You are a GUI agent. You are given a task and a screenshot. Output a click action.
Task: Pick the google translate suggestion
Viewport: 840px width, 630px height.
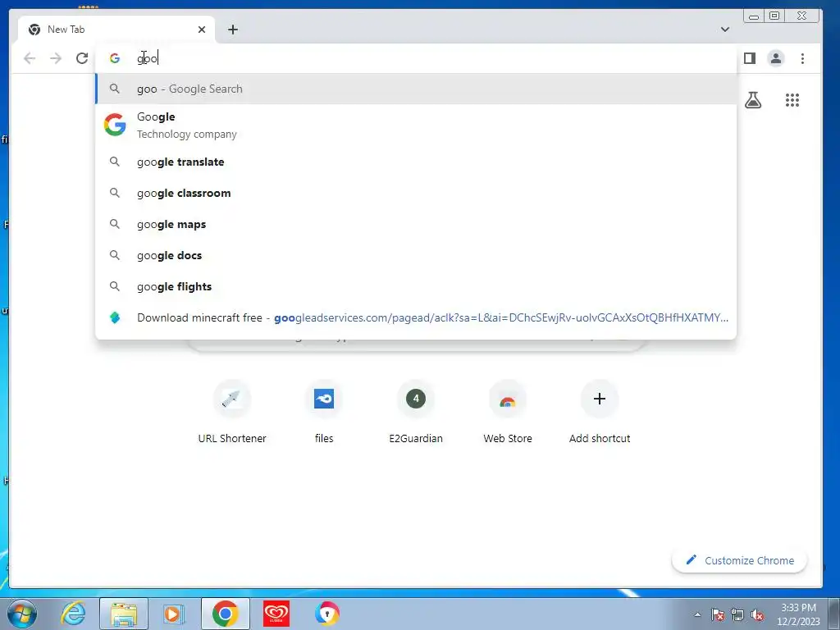[x=416, y=162]
